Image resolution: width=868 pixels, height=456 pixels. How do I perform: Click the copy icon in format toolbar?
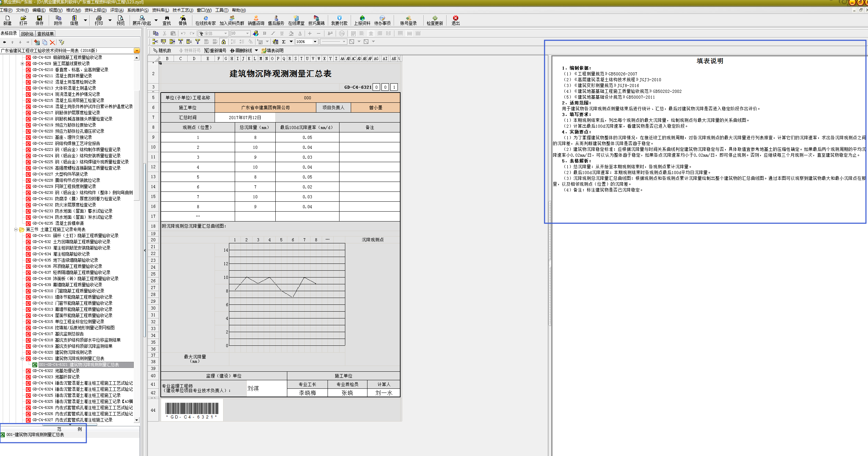(156, 33)
